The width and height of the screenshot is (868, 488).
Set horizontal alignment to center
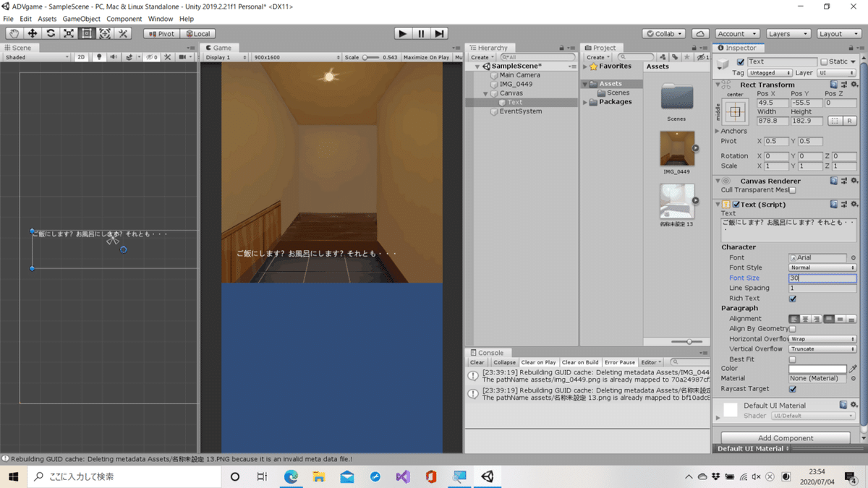point(805,319)
